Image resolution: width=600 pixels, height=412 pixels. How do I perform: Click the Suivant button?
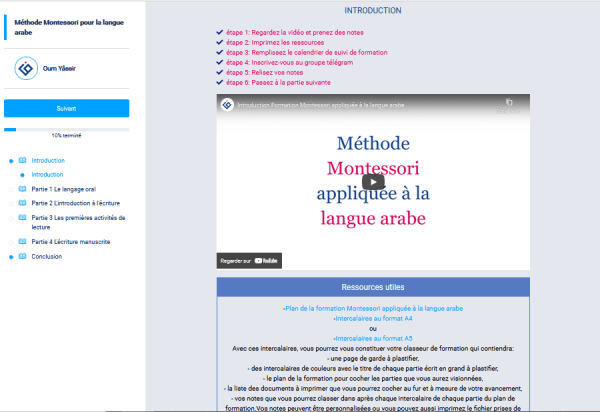point(67,108)
